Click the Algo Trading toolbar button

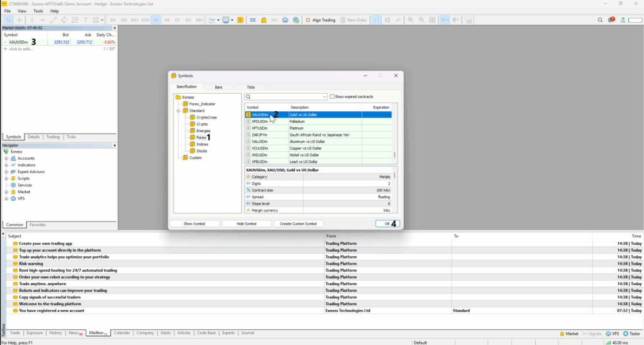coord(320,20)
